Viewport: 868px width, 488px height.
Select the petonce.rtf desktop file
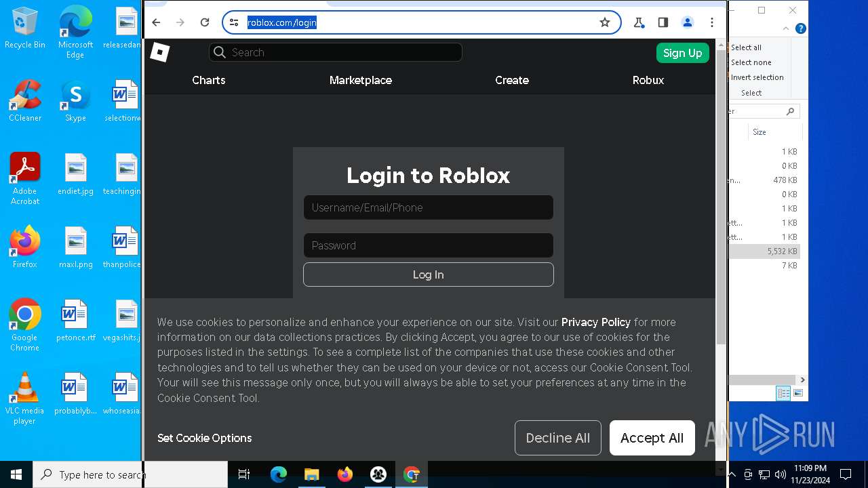pos(75,321)
